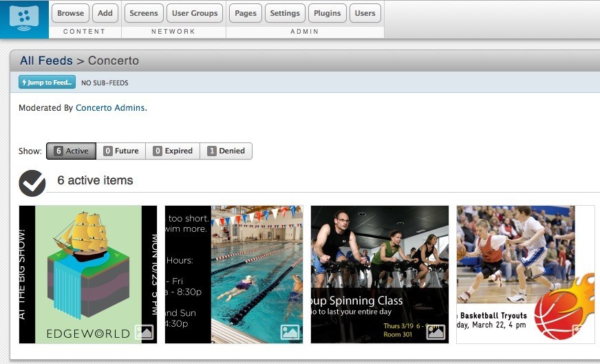
Task: Open the Users admin page
Action: click(365, 13)
